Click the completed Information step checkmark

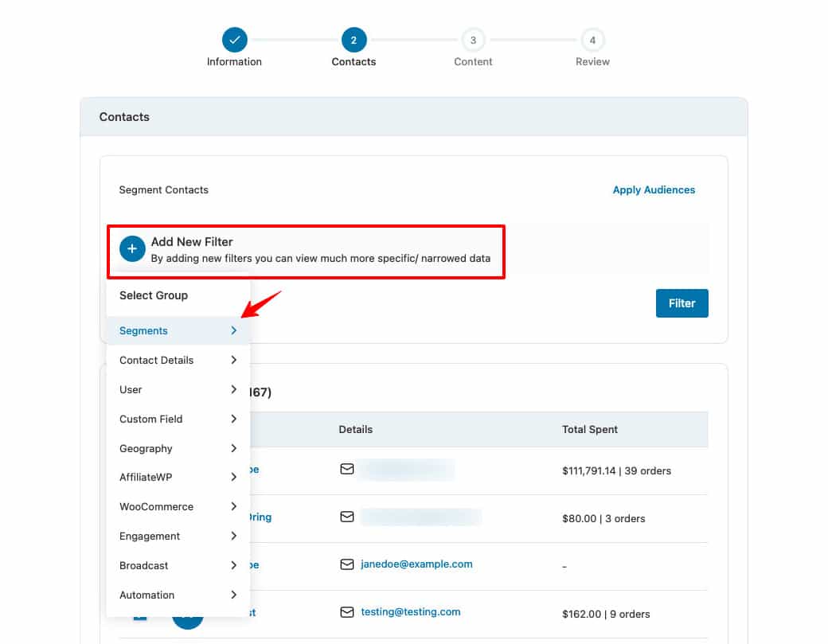(234, 39)
